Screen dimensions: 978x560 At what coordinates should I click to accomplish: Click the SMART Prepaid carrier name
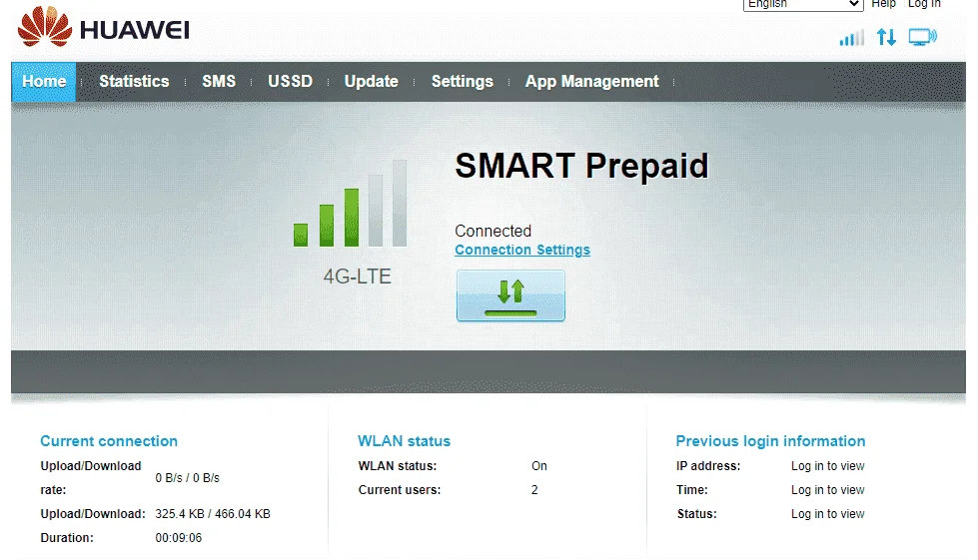click(x=582, y=167)
